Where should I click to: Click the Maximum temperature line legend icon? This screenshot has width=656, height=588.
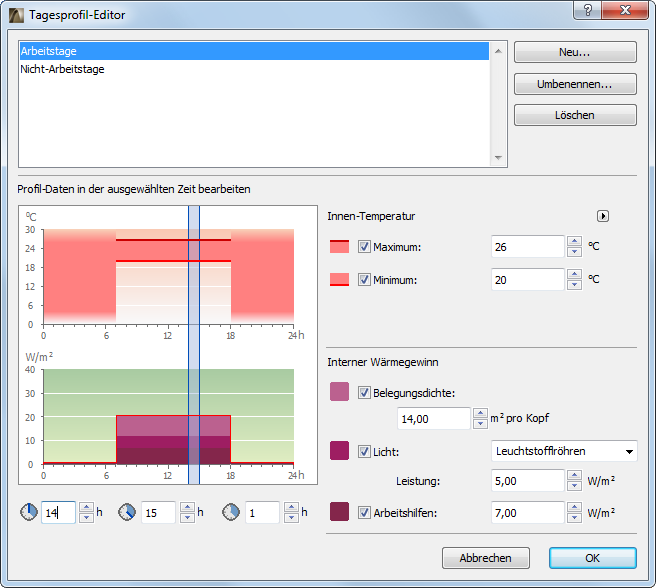click(x=339, y=246)
